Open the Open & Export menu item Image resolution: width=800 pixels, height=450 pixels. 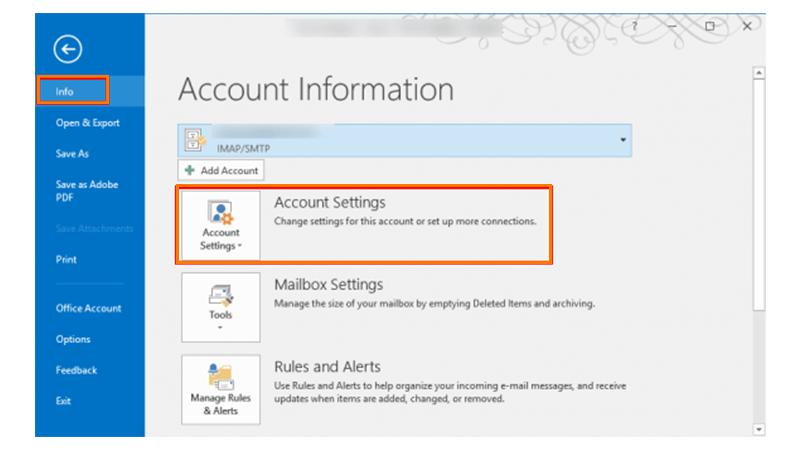pos(88,123)
